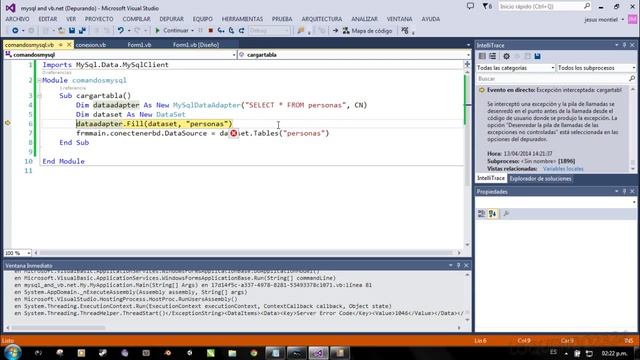Click the Save All icon
The image size is (640, 360).
(x=82, y=31)
